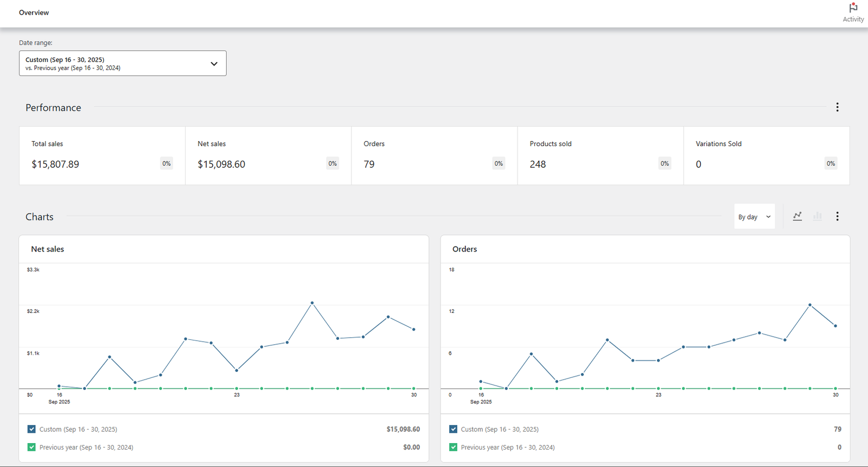Click the highest Orders chart data point
Viewport: 868px width, 467px height.
click(x=810, y=305)
